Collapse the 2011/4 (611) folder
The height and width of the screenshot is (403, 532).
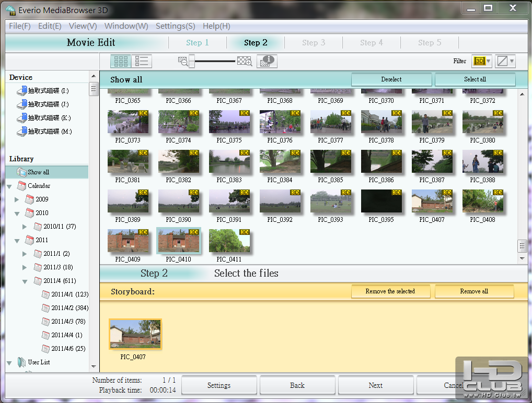pos(25,281)
